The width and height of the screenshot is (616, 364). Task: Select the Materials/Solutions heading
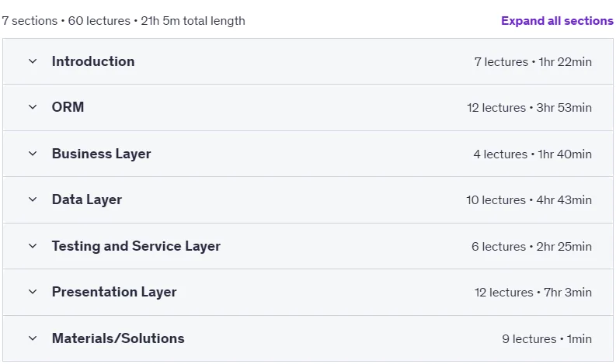tap(118, 338)
